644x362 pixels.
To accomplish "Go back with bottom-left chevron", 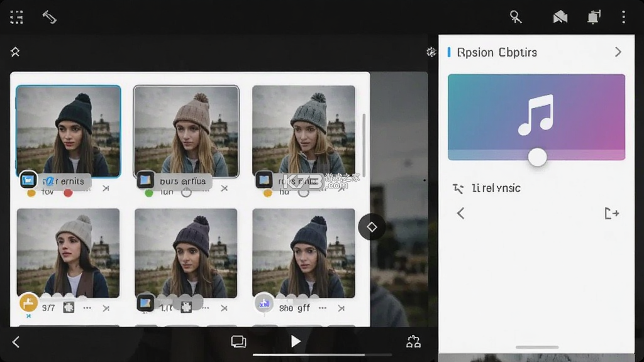I will 16,342.
